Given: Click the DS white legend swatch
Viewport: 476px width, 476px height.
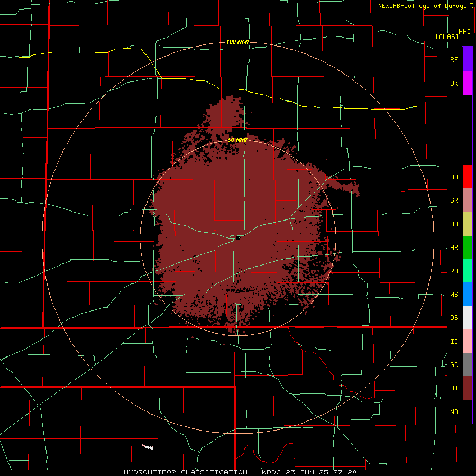Looking at the screenshot, I should [467, 317].
